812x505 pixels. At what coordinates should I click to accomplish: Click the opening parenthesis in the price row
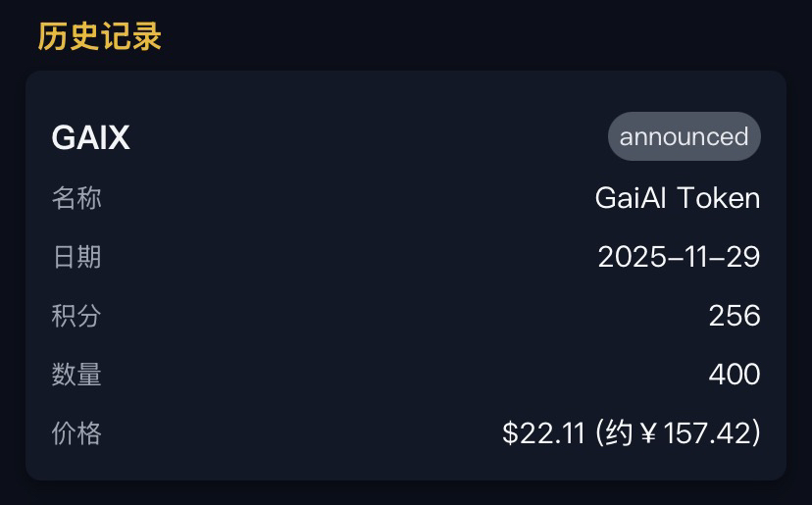600,433
